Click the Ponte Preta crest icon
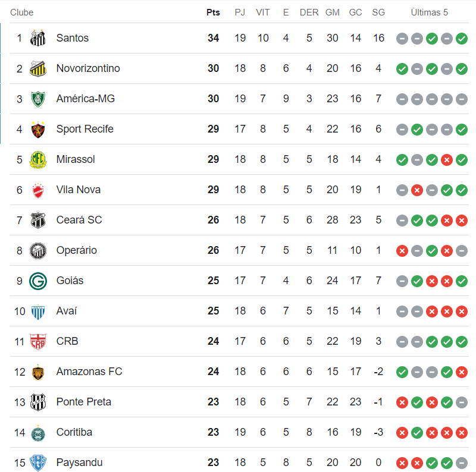The width and height of the screenshot is (476, 472). point(37,402)
